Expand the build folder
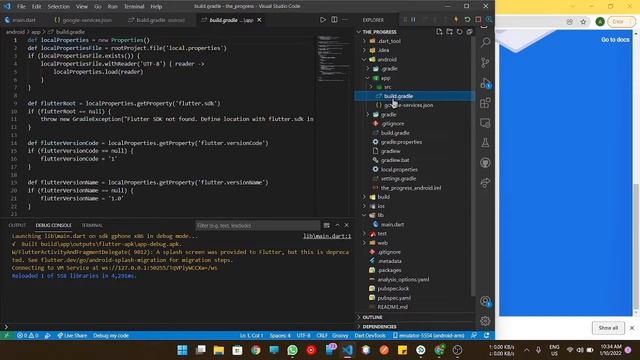Screen dimensions: 640x360 pos(364,197)
